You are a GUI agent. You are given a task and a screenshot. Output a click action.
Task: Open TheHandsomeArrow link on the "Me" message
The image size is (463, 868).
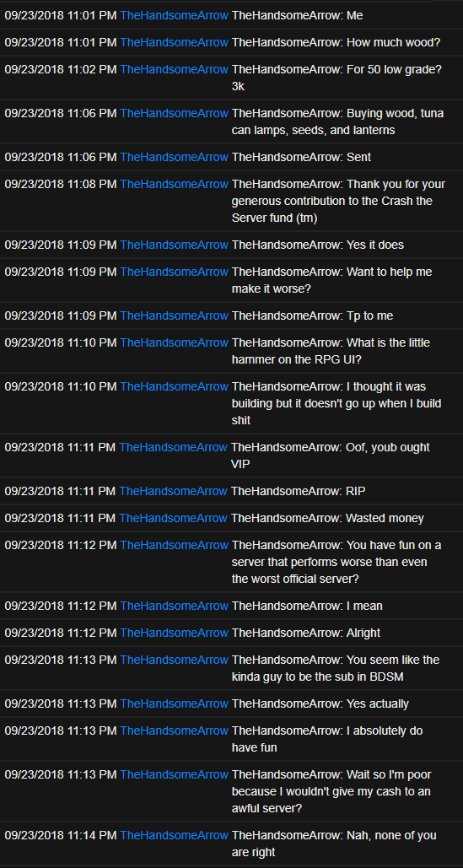coord(174,15)
